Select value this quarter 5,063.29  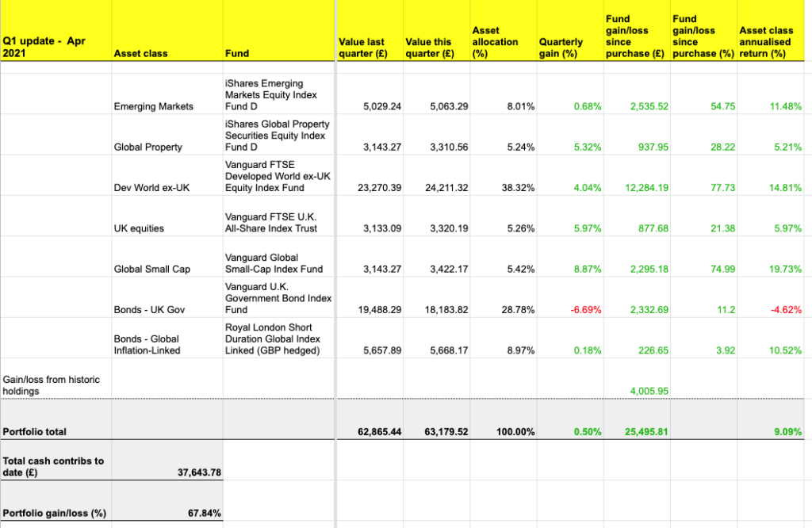pyautogui.click(x=437, y=94)
